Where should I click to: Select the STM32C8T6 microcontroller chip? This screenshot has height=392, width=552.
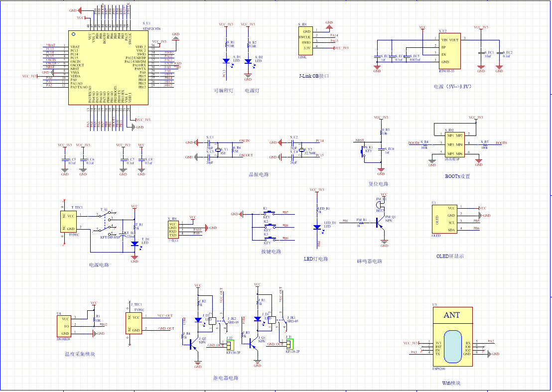coord(108,68)
